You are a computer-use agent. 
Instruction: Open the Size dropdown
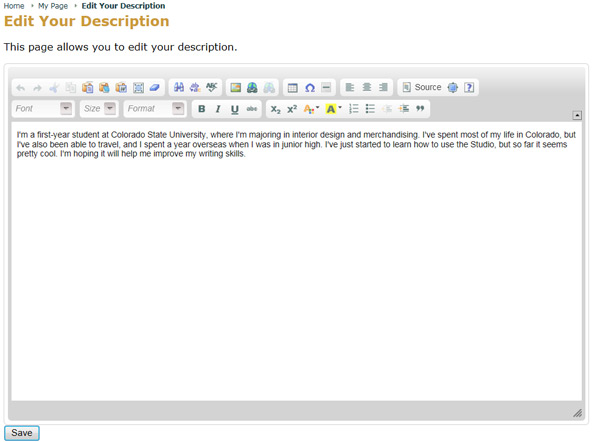(x=99, y=109)
